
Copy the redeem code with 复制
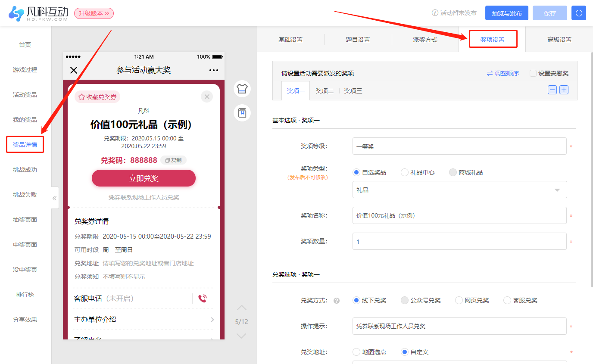(174, 160)
